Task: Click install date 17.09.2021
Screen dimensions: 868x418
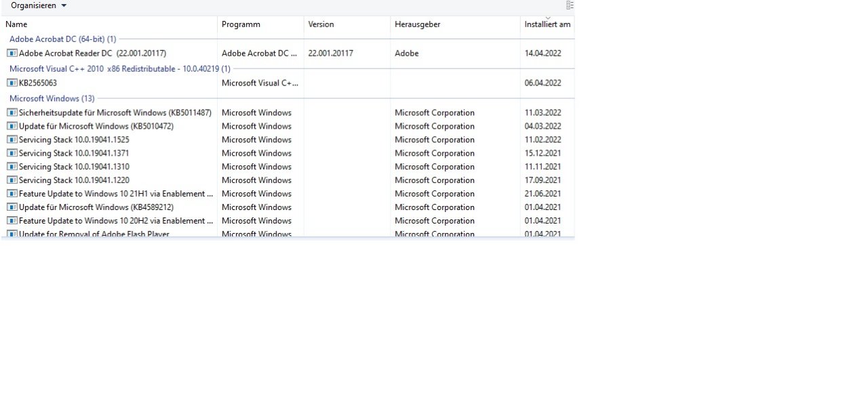Action: [542, 180]
